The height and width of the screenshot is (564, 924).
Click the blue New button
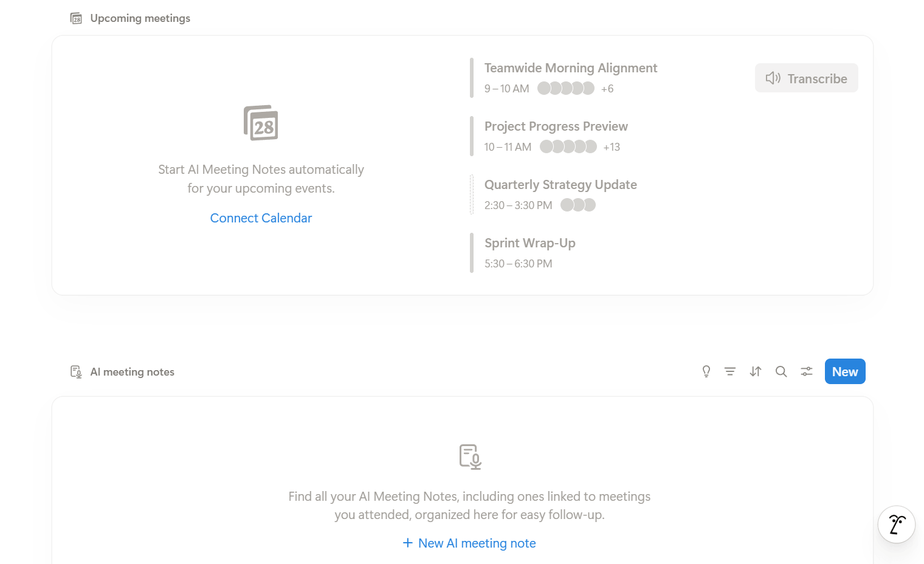845,371
